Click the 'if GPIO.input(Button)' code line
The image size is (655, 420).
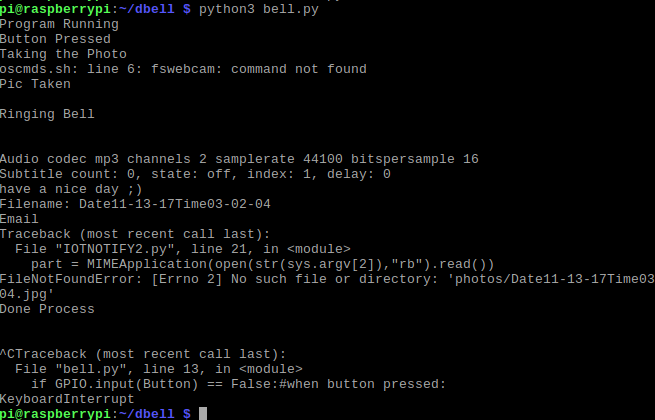pyautogui.click(x=239, y=384)
